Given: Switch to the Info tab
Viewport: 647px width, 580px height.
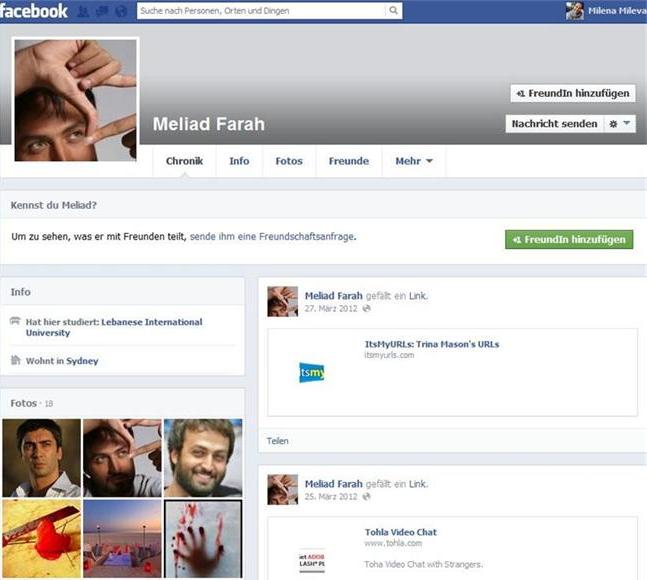Looking at the screenshot, I should coord(239,161).
